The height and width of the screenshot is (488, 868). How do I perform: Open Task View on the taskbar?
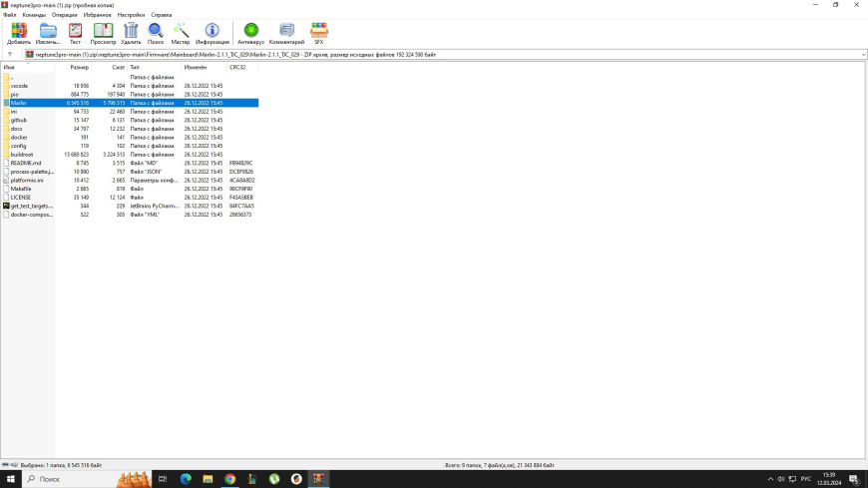[x=163, y=479]
